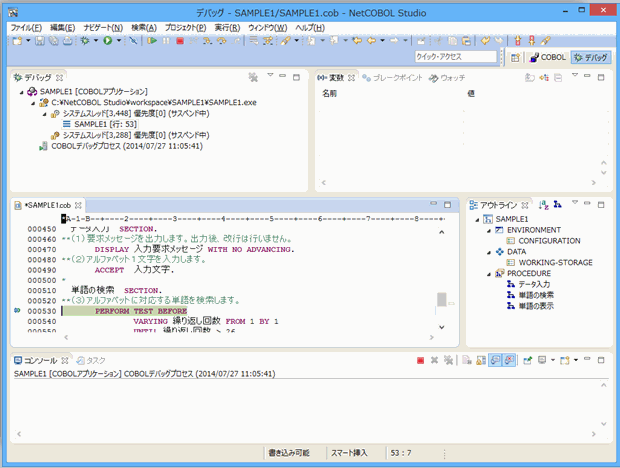The width and height of the screenshot is (620, 468).
Task: Switch to the ブレークポイント tab
Action: 393,78
